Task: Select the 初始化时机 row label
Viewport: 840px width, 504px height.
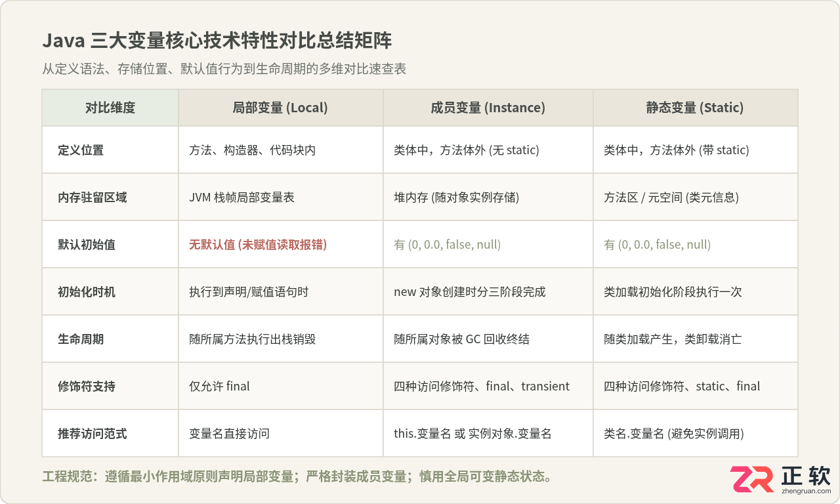Action: (x=87, y=292)
